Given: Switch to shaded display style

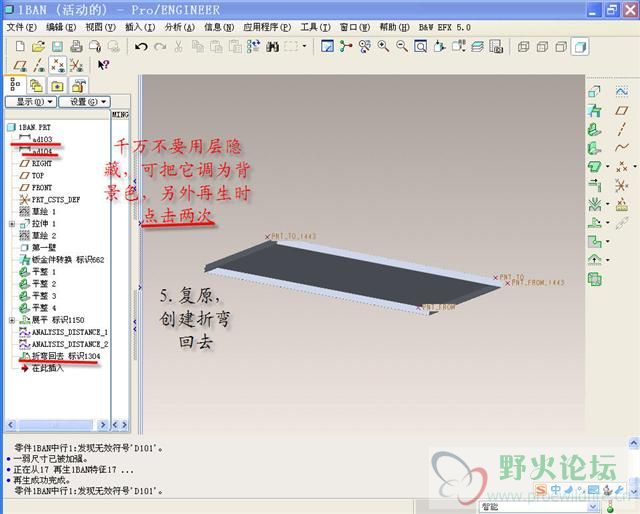Looking at the screenshot, I should click(x=580, y=47).
